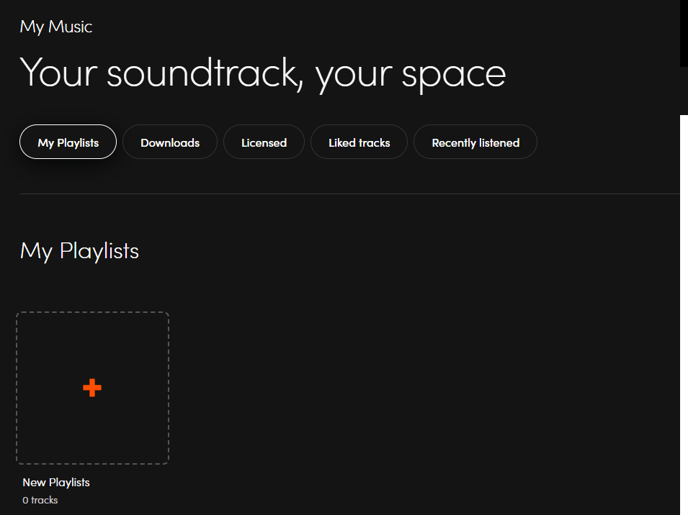Click the word 'tracks' in the Liked tab
Viewport: 688px width, 515px height.
(x=374, y=143)
